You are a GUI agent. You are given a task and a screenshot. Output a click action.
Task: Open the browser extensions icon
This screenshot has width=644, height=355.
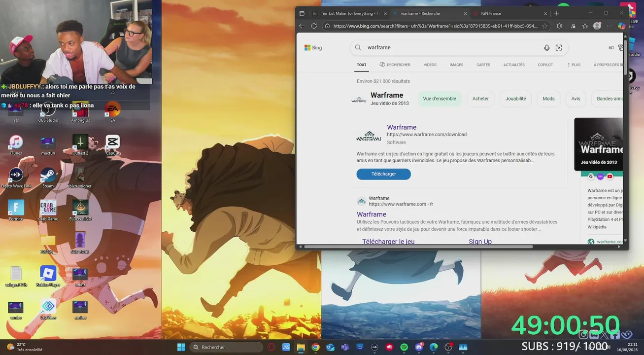[559, 26]
